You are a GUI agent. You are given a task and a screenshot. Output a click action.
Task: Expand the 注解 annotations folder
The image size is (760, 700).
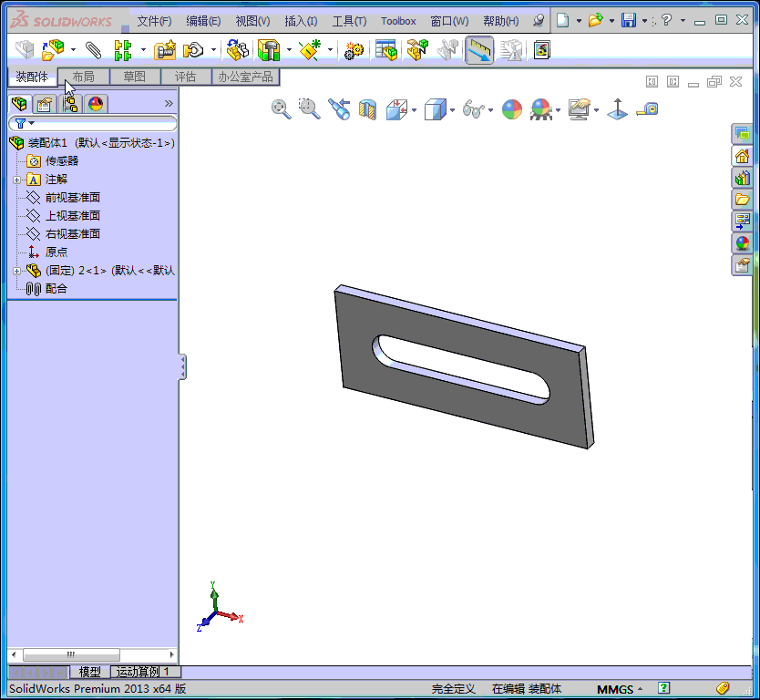coord(16,180)
